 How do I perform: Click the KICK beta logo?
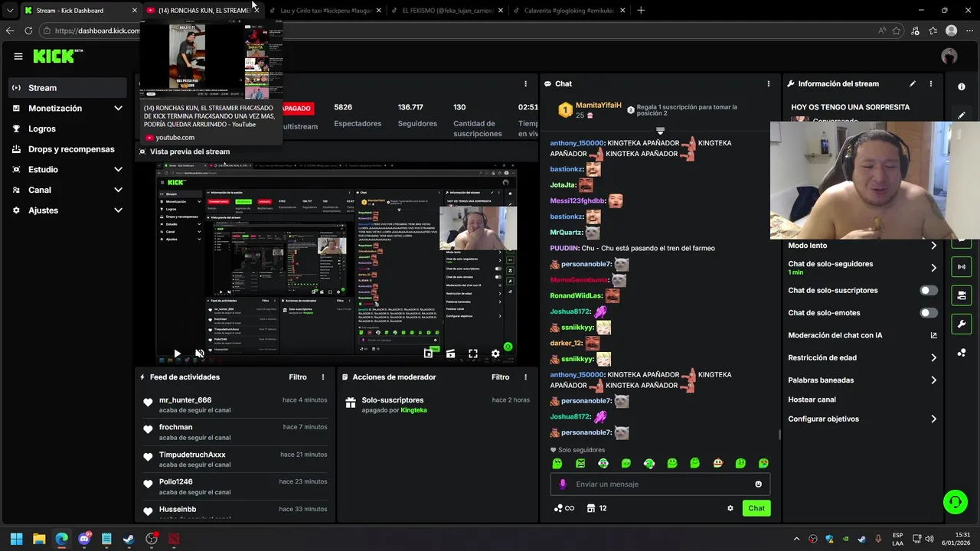coord(57,56)
